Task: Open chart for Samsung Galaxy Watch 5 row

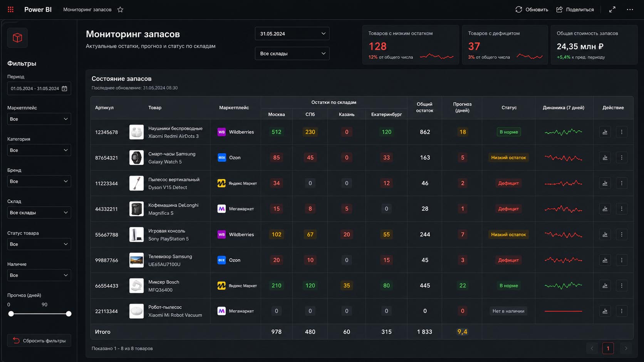Action: (x=605, y=157)
